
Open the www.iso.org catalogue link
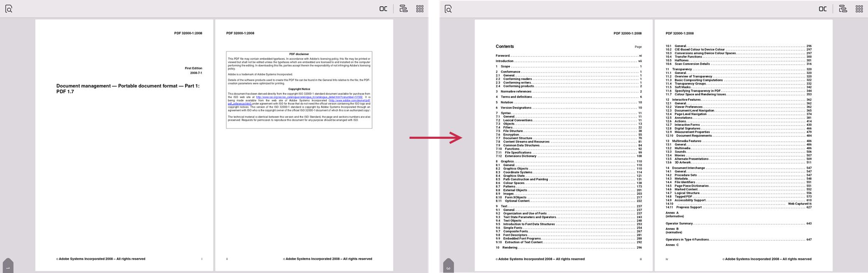(x=309, y=97)
